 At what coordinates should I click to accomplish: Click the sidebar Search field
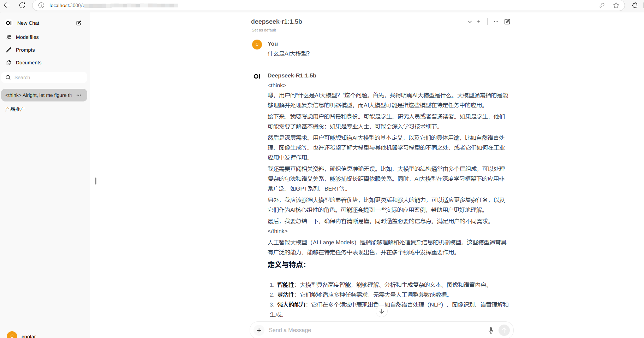pos(44,77)
